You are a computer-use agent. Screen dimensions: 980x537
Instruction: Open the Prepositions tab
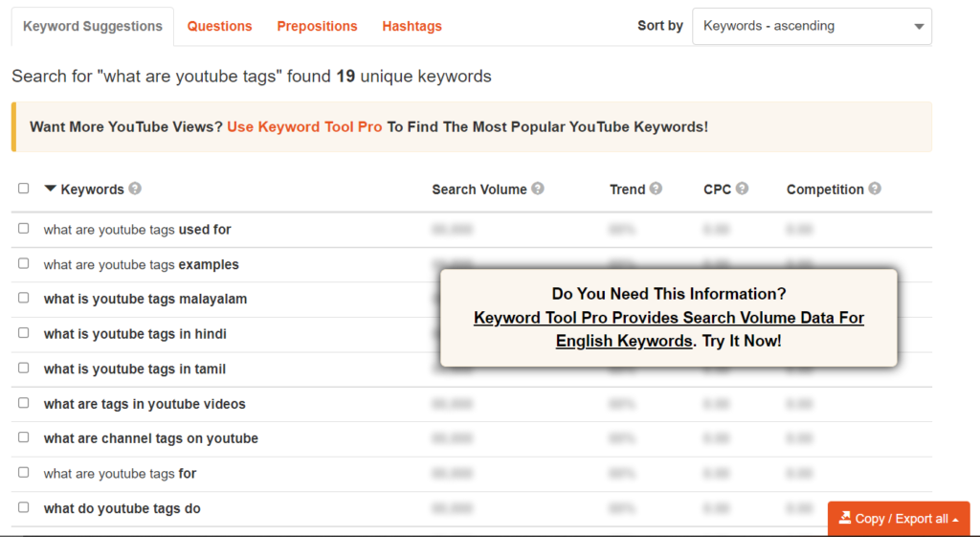point(317,26)
